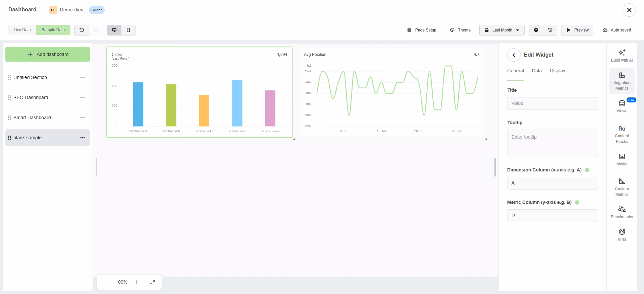Open the Last Month date dropdown

[502, 30]
